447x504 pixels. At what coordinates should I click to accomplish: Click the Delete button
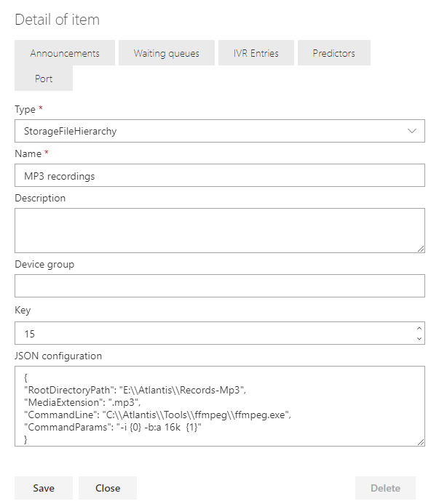(x=386, y=488)
